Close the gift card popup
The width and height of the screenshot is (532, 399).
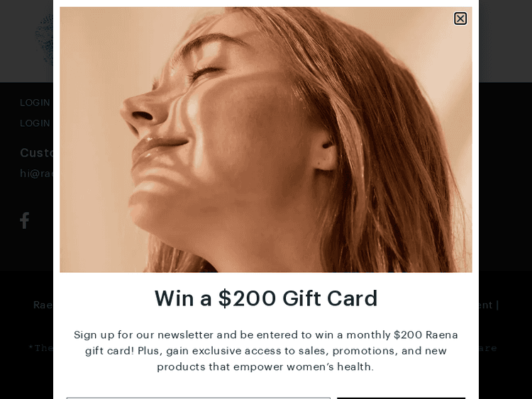460,18
